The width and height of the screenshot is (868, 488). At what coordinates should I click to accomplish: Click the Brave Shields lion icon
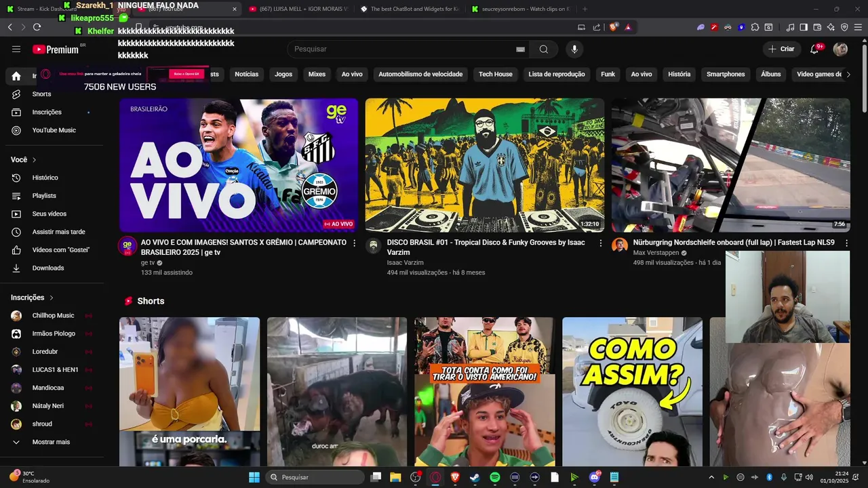point(613,27)
